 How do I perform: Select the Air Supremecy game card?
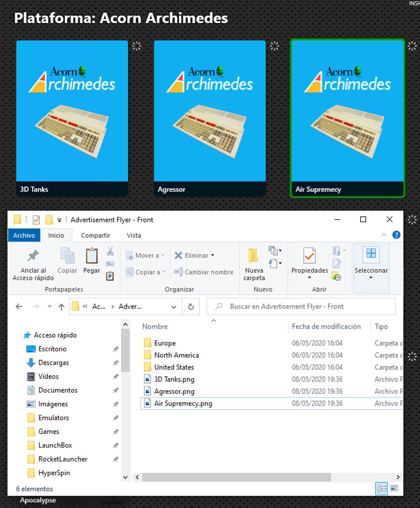pos(347,118)
